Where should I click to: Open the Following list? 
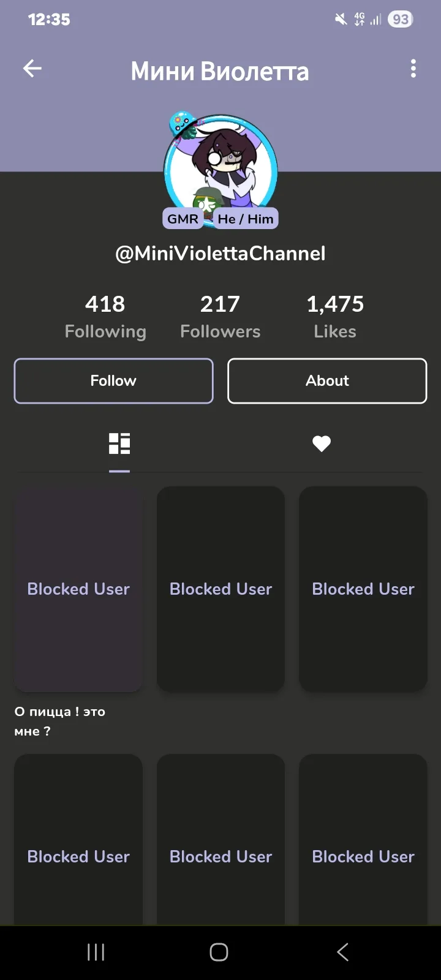[105, 317]
